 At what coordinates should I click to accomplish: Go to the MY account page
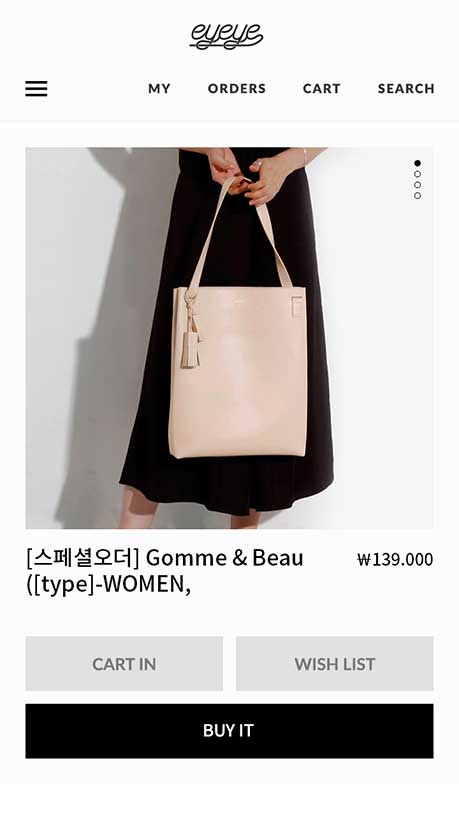[159, 89]
